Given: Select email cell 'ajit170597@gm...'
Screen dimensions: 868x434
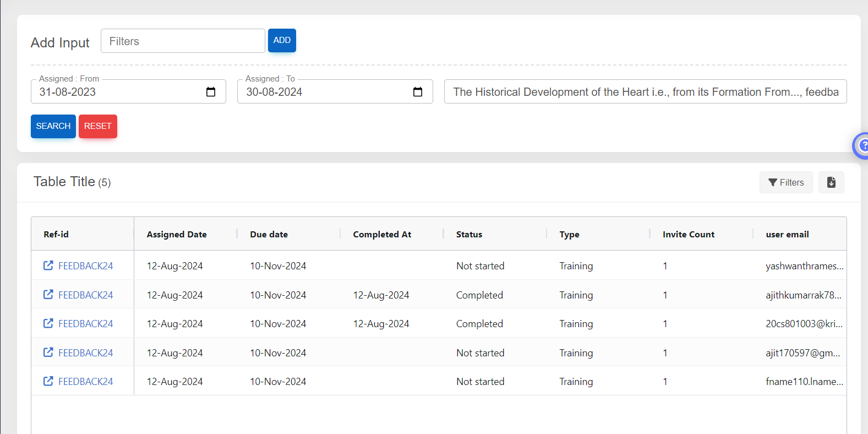Looking at the screenshot, I should pyautogui.click(x=803, y=353).
